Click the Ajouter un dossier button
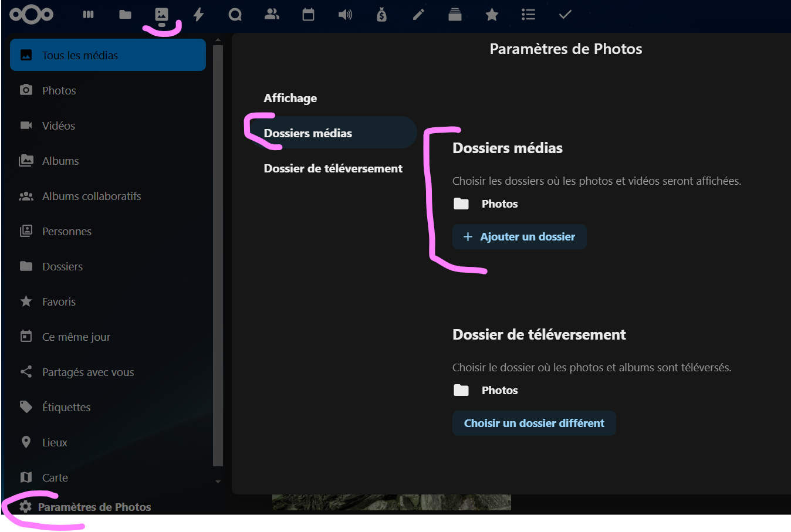Screen dimensions: 791x532 tap(519, 237)
